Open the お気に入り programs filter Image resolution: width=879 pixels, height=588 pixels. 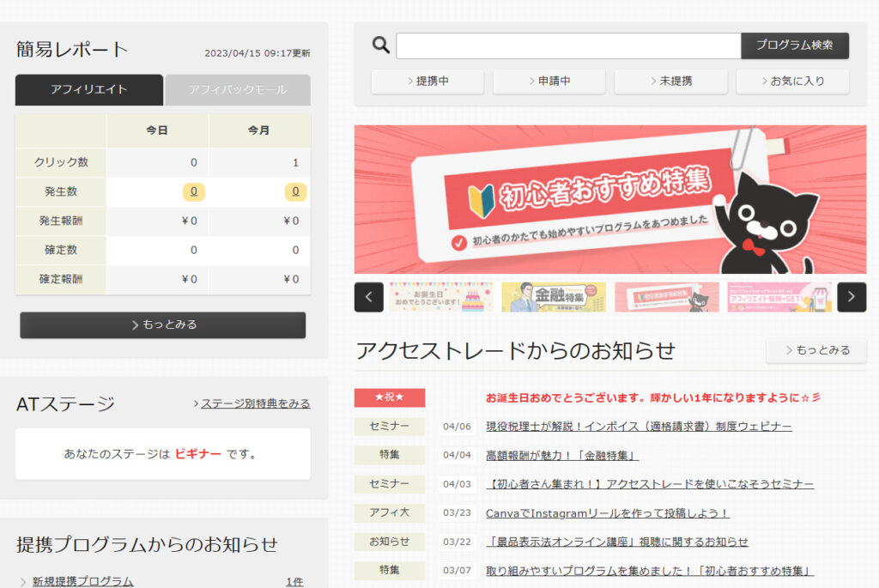click(x=792, y=82)
